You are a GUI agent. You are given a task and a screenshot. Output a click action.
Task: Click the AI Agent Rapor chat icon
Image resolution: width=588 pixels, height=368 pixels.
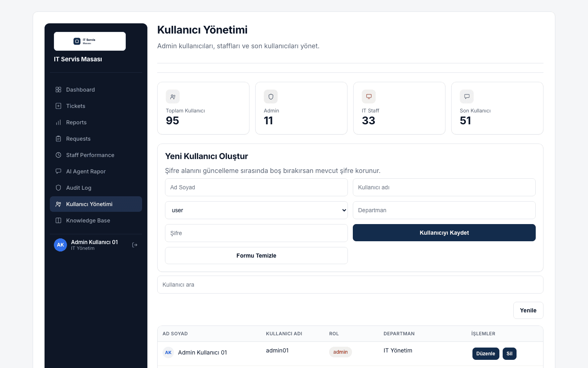[58, 171]
